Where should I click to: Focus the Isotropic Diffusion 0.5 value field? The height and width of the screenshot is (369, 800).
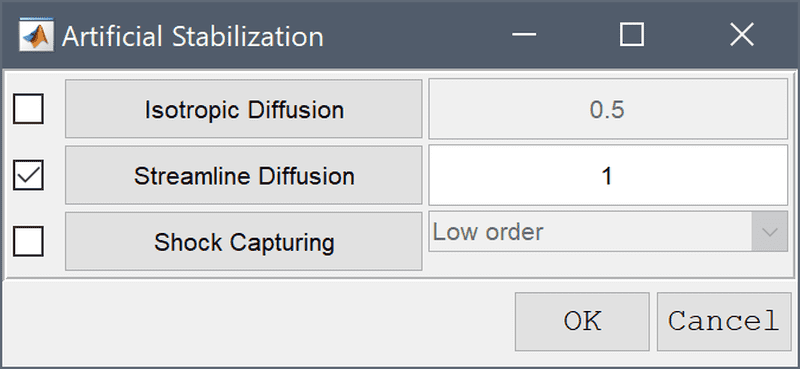[x=608, y=109]
